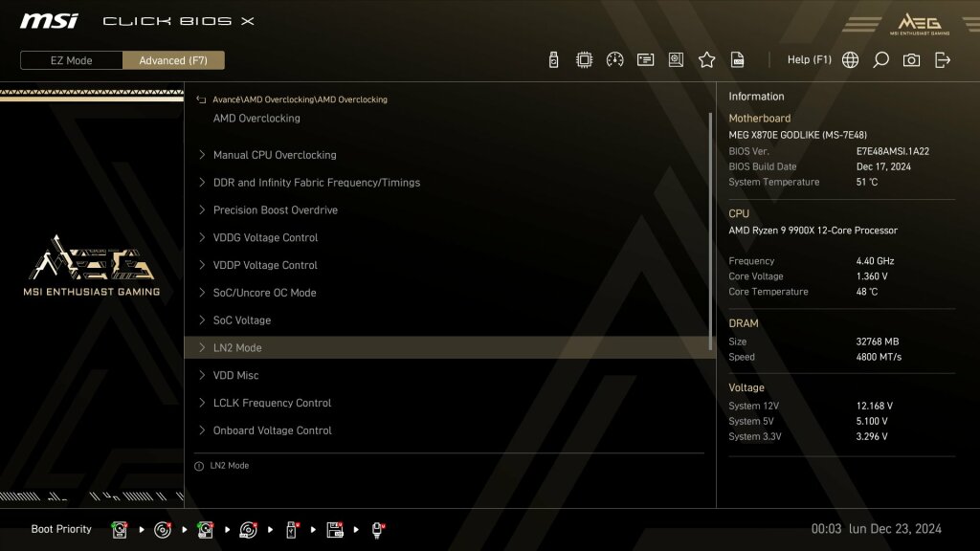Click the MEG logo in the header
The width and height of the screenshot is (980, 551).
click(920, 24)
